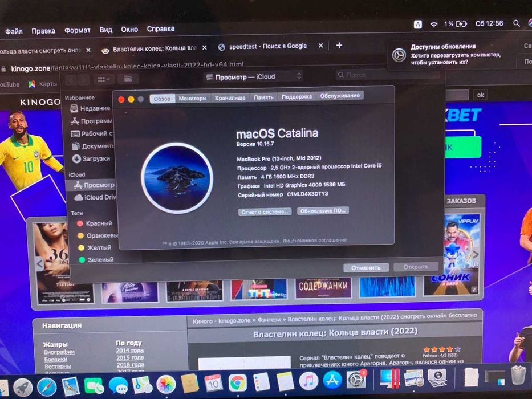532x399 pixels.
Task: Open Trash in the dock
Action: click(x=518, y=374)
